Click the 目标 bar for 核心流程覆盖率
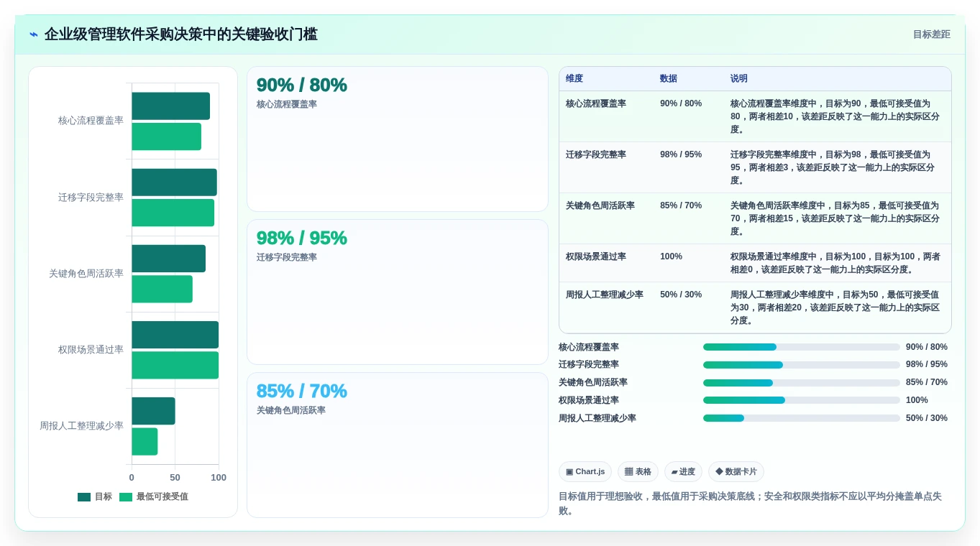The height and width of the screenshot is (546, 980). pyautogui.click(x=170, y=106)
